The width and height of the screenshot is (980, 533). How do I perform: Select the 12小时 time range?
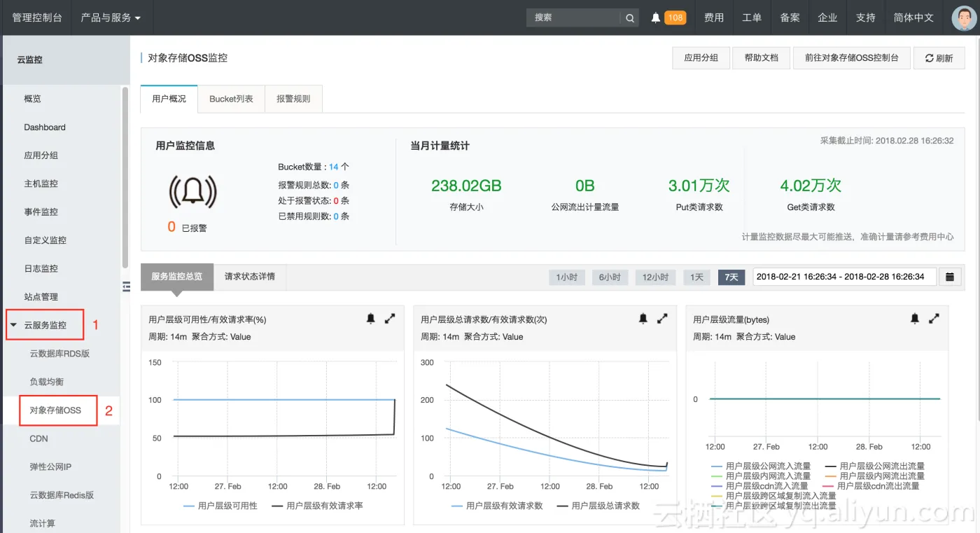655,277
